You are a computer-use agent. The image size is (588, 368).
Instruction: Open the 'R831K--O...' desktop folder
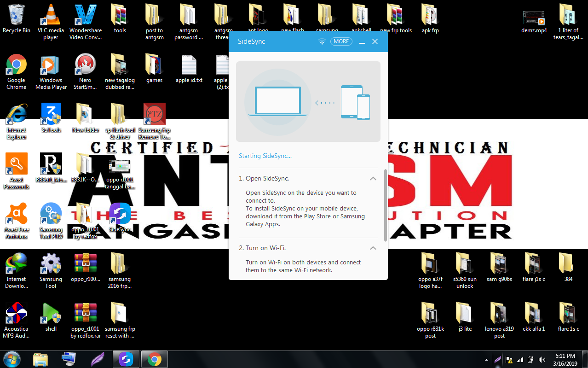(86, 168)
